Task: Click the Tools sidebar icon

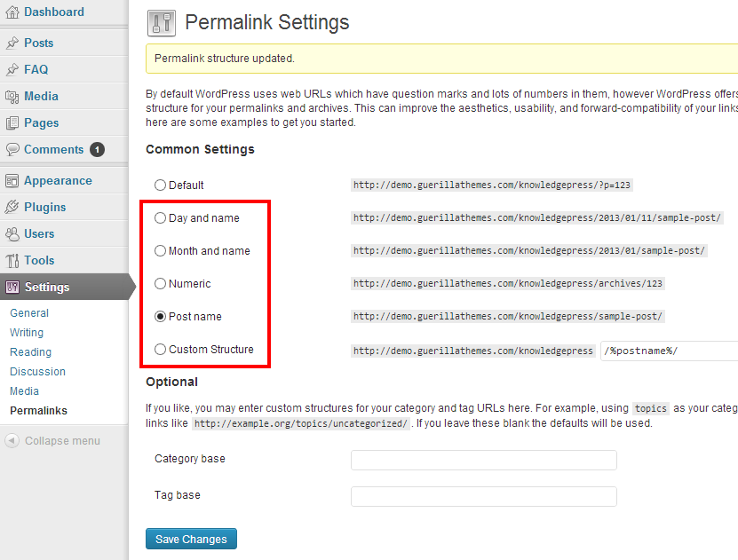Action: 12,260
